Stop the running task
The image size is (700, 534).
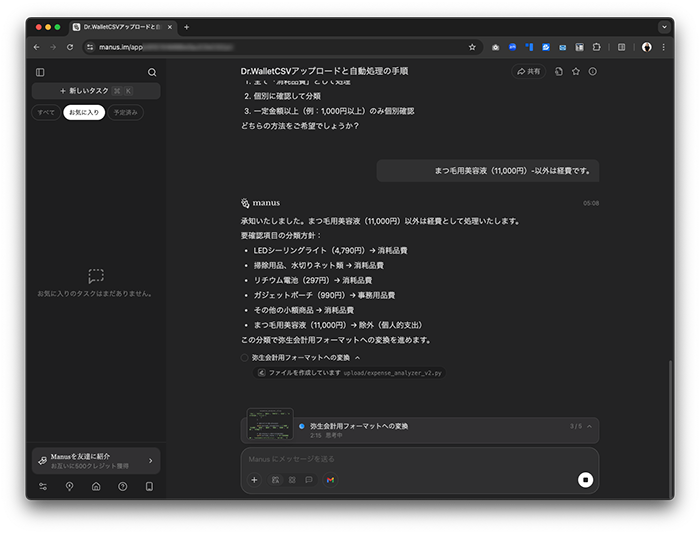tap(585, 480)
